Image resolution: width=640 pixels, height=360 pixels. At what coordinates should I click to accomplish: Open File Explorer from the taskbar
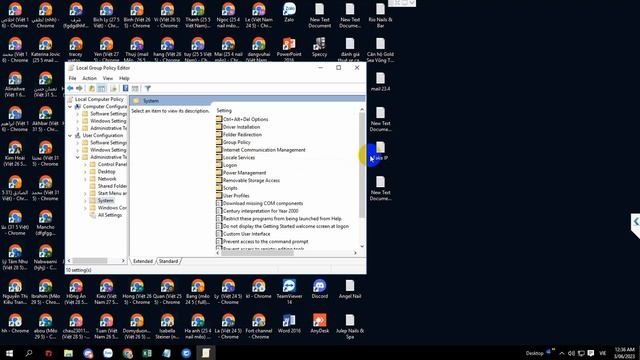point(68,353)
